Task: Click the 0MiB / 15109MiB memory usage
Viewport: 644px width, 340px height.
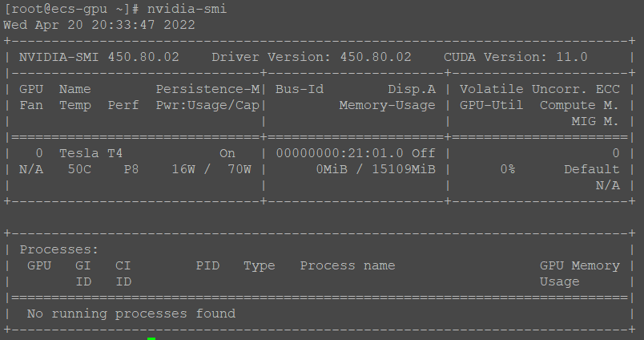Action: click(376, 169)
